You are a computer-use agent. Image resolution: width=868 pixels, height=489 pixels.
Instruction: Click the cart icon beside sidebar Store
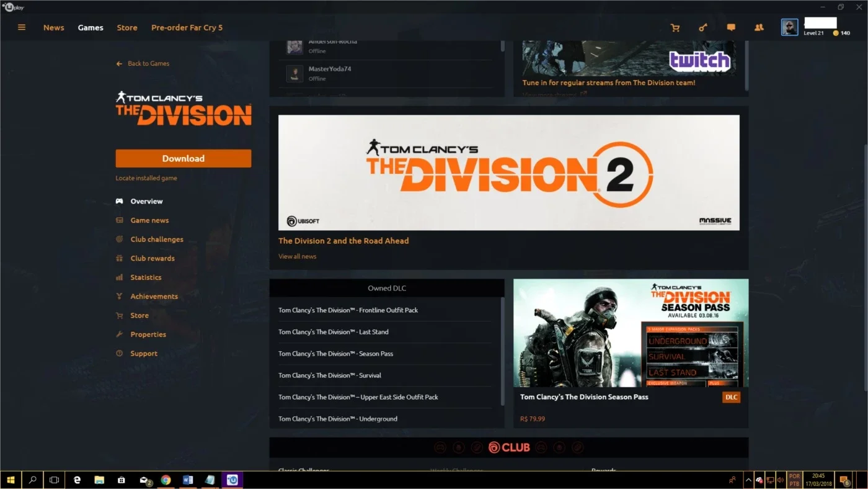119,315
